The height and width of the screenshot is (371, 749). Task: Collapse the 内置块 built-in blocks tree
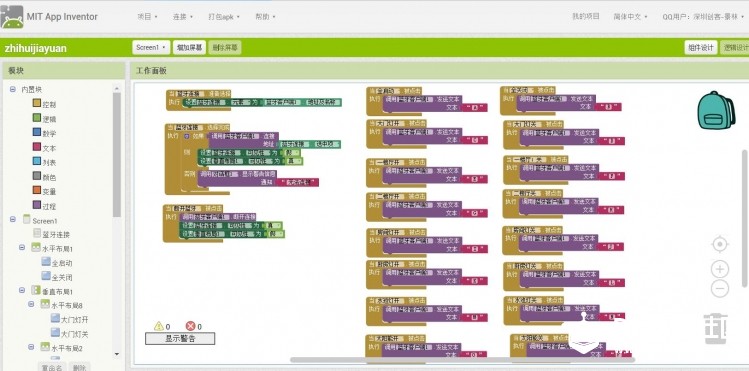click(x=12, y=89)
